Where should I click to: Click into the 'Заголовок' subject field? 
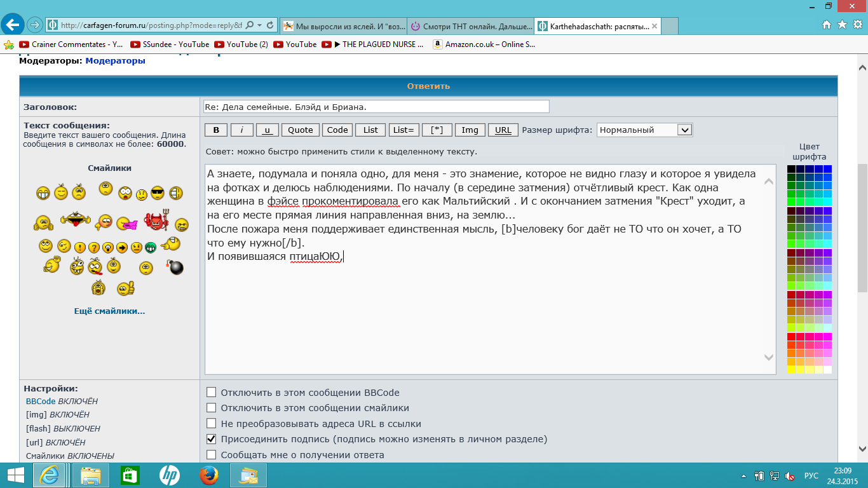(x=376, y=107)
